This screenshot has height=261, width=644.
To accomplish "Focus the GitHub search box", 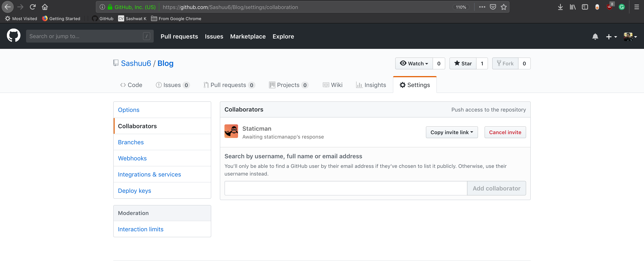I will [90, 36].
